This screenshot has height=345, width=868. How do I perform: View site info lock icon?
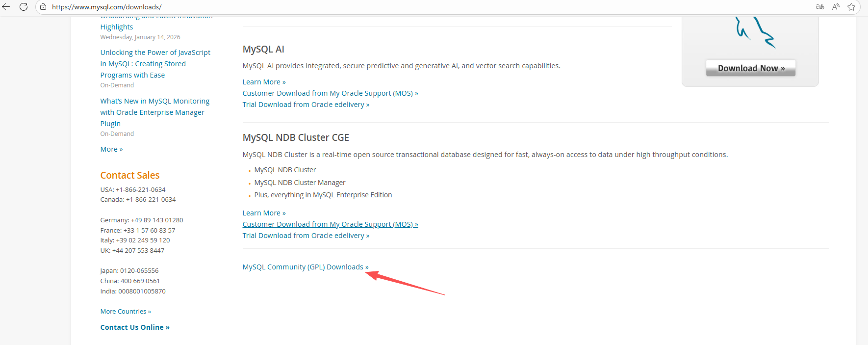tap(43, 7)
